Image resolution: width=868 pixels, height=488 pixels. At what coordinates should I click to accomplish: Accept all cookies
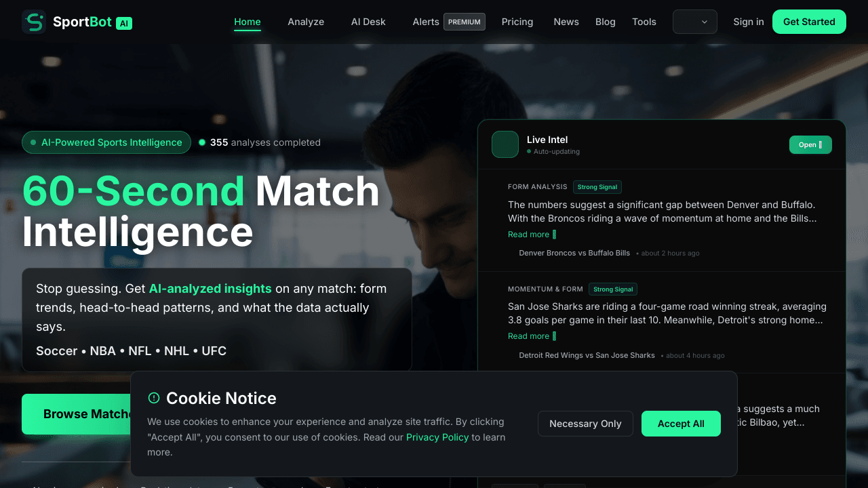pos(681,424)
